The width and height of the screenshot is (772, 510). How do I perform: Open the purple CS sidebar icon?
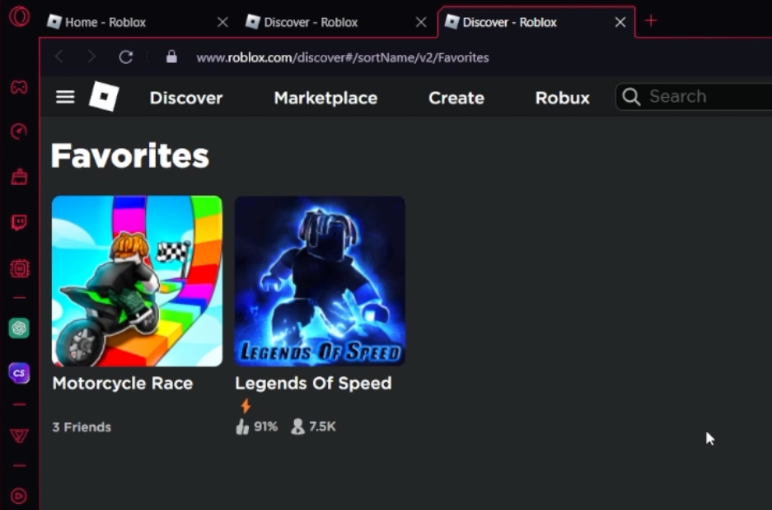click(19, 373)
